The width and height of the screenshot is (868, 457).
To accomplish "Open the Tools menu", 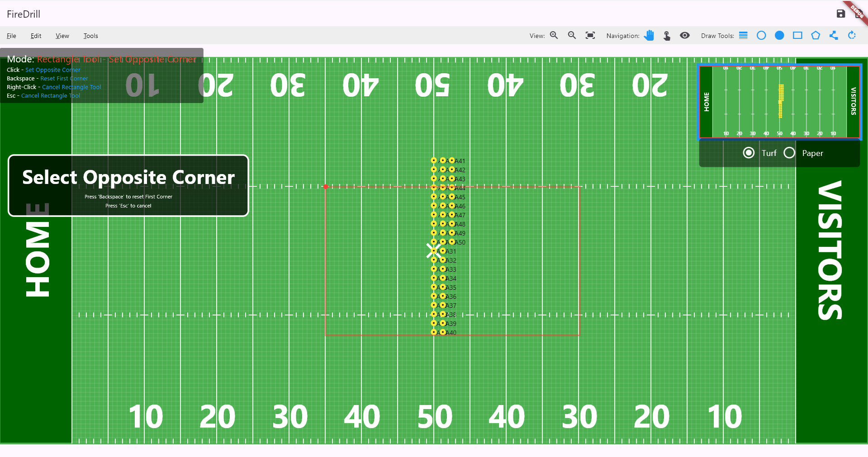I will click(x=90, y=36).
